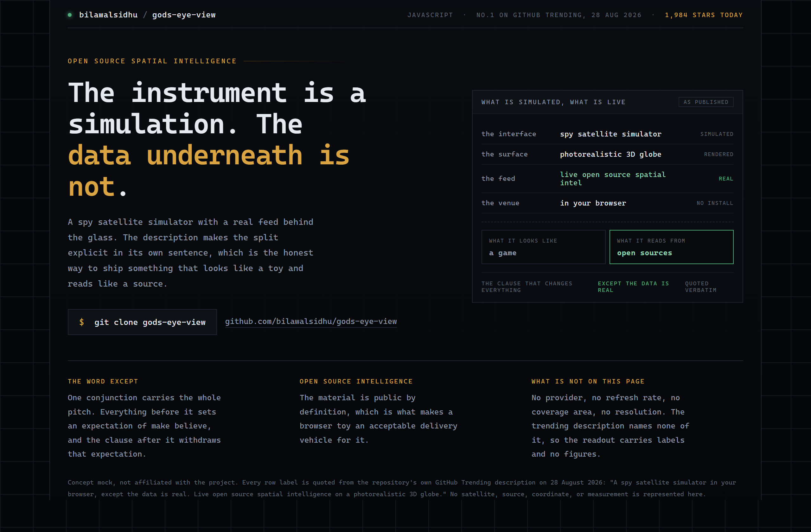
Task: Select 'the surface' row label
Action: point(504,154)
